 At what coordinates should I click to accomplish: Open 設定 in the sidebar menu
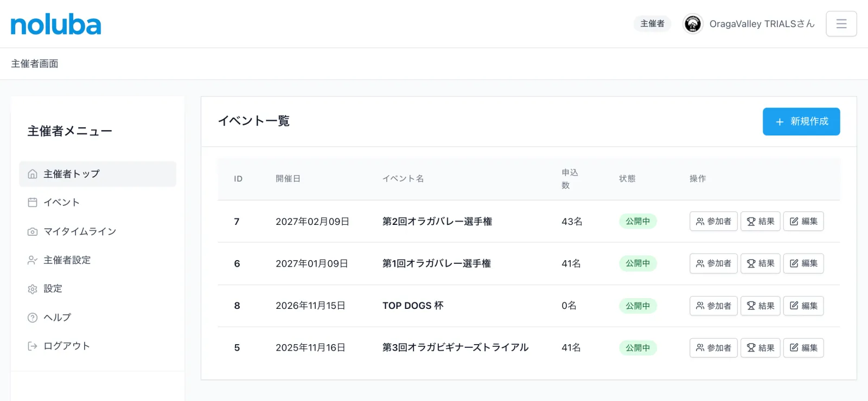click(98, 289)
